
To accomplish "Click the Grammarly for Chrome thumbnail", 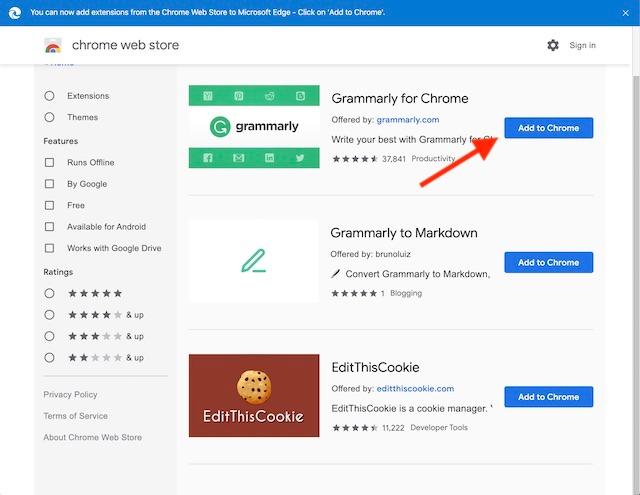I will pyautogui.click(x=254, y=127).
